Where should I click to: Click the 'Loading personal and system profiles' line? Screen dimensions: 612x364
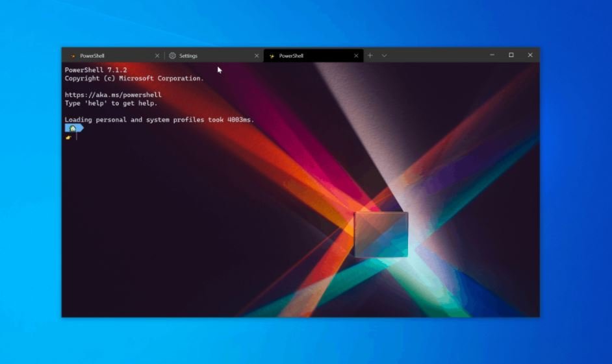[160, 119]
